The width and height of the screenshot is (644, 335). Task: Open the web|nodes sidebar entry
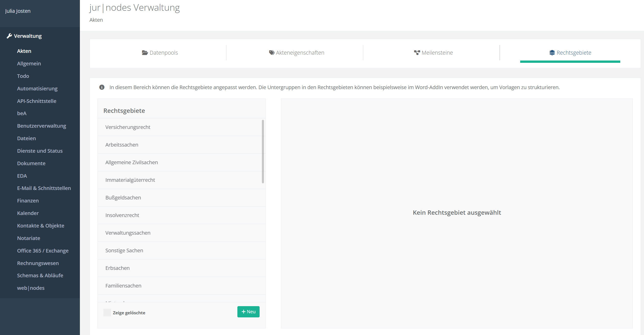coord(31,288)
